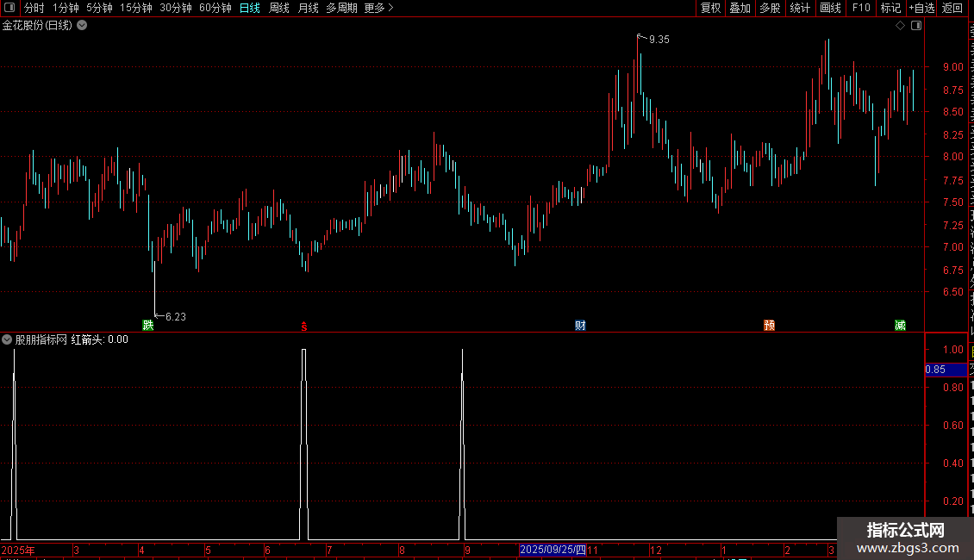Open dropdown next to 金花股份(日线) title
The height and width of the screenshot is (560, 974).
[x=82, y=26]
